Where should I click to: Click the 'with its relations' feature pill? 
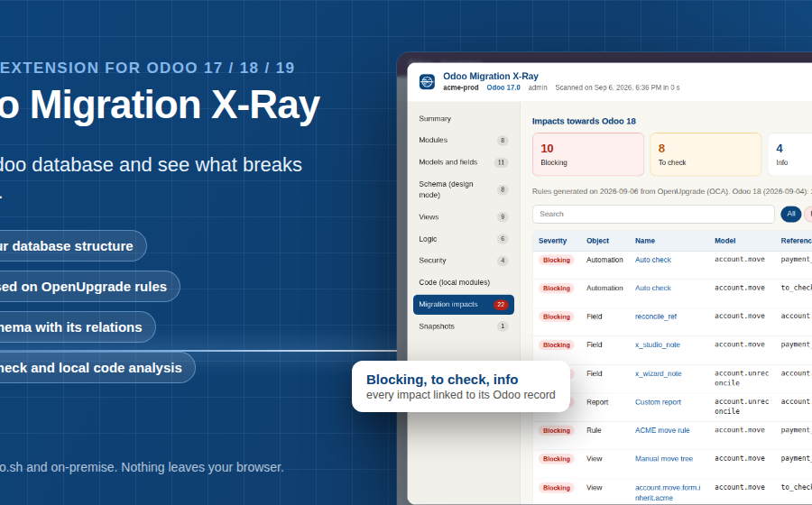[x=76, y=327]
